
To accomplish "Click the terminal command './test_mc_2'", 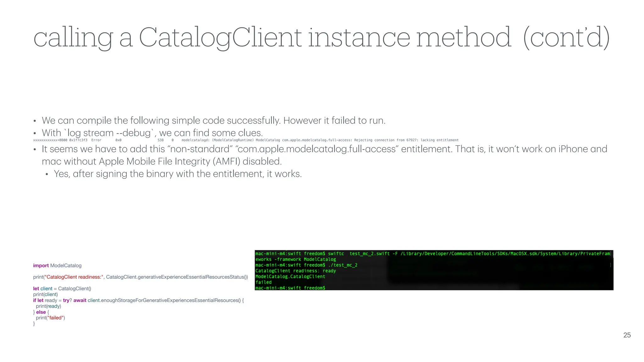I will (x=343, y=265).
